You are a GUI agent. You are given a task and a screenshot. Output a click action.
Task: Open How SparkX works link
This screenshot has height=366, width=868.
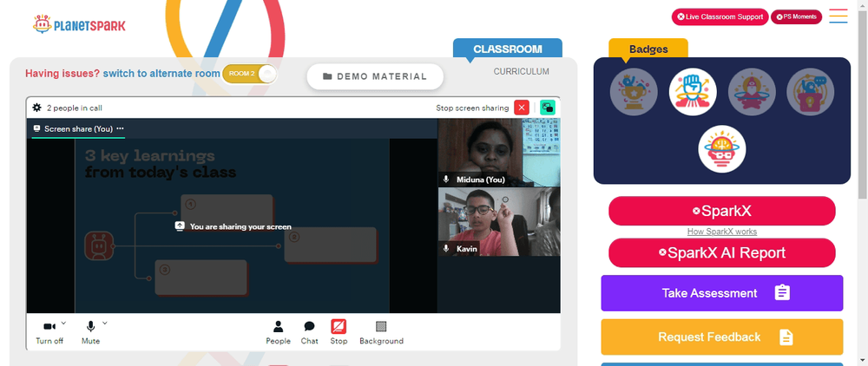pos(722,232)
